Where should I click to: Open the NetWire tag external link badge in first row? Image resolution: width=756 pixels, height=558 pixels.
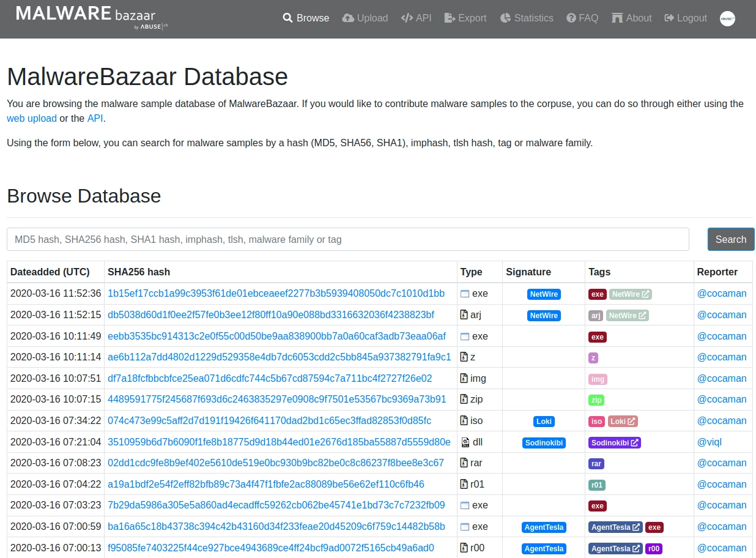click(631, 294)
